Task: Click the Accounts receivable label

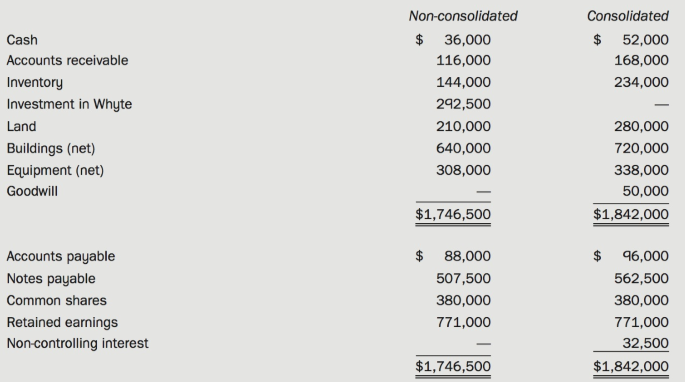Action: point(67,60)
